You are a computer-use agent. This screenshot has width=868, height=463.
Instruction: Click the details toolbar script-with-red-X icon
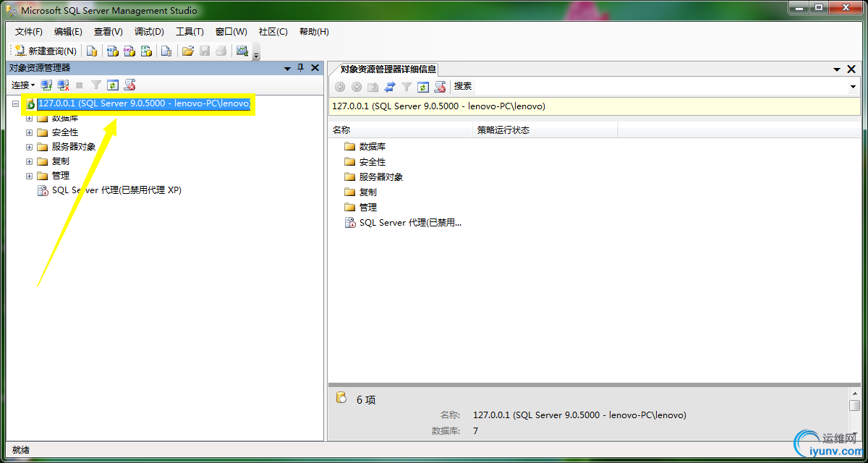440,87
